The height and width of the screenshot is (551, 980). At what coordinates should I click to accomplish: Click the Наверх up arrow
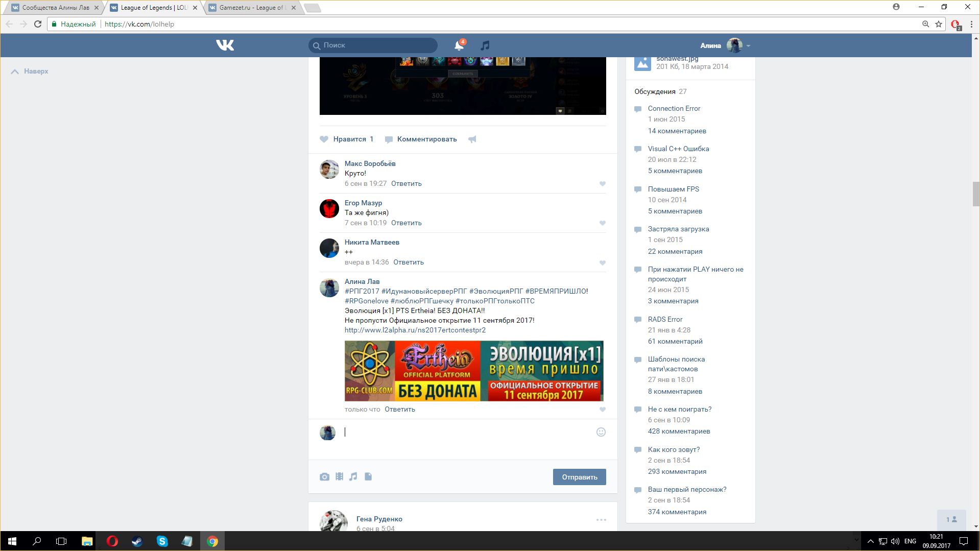(x=15, y=71)
